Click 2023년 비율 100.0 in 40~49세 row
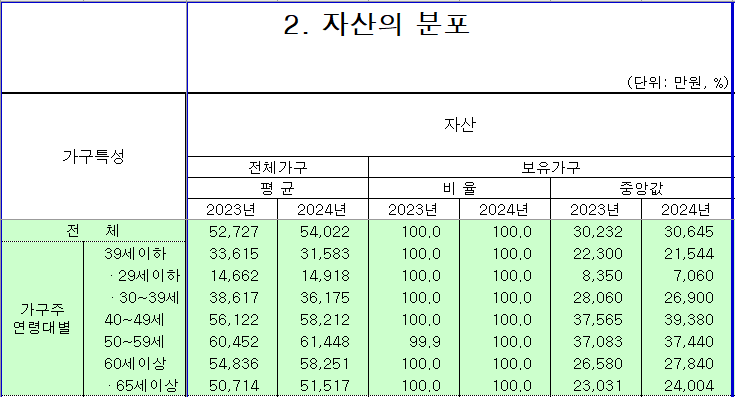735x397 pixels. [x=414, y=320]
